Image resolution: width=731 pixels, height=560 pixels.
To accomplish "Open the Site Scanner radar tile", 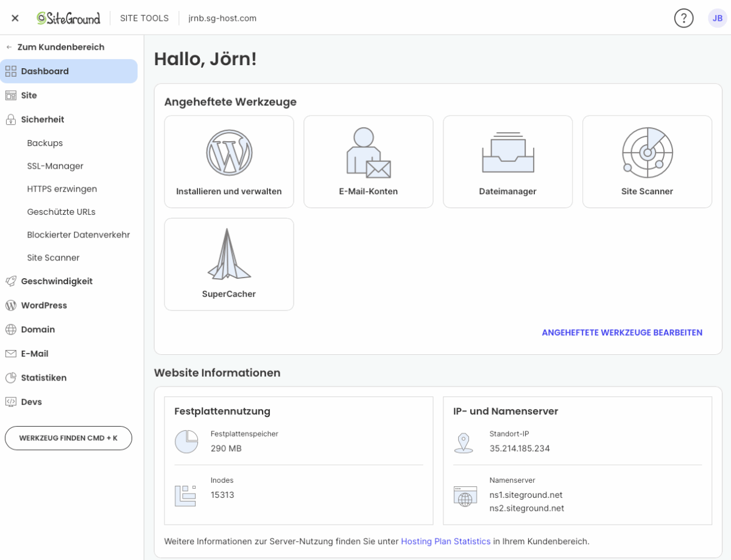I will coord(647,162).
